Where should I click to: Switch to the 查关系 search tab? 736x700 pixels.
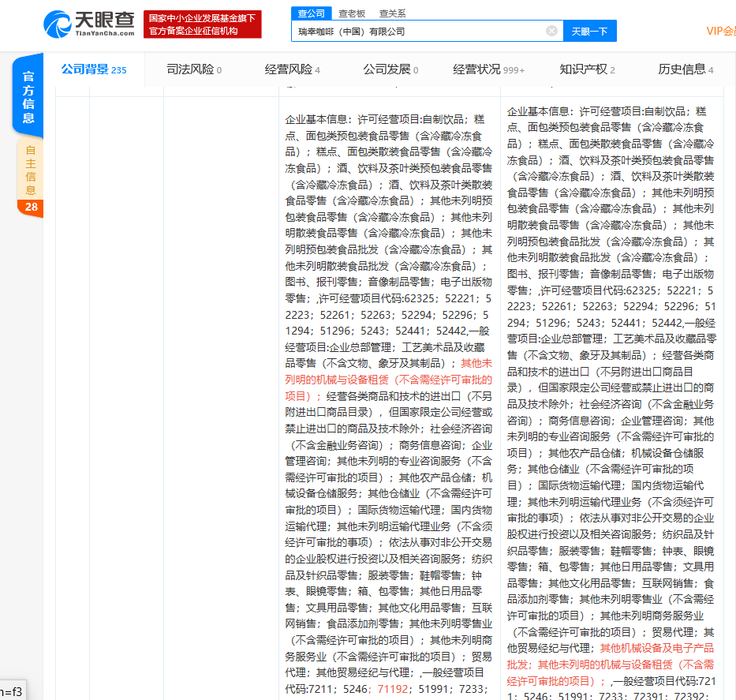click(x=392, y=13)
